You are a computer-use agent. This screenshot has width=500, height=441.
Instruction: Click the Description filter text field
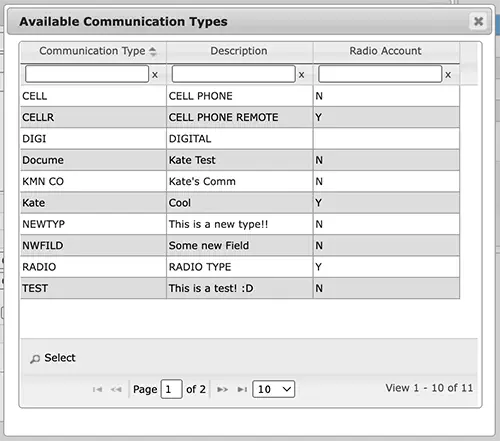(x=234, y=74)
